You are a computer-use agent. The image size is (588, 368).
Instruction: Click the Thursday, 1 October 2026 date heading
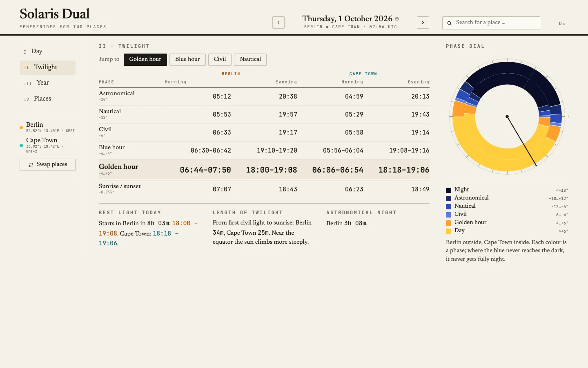(347, 19)
